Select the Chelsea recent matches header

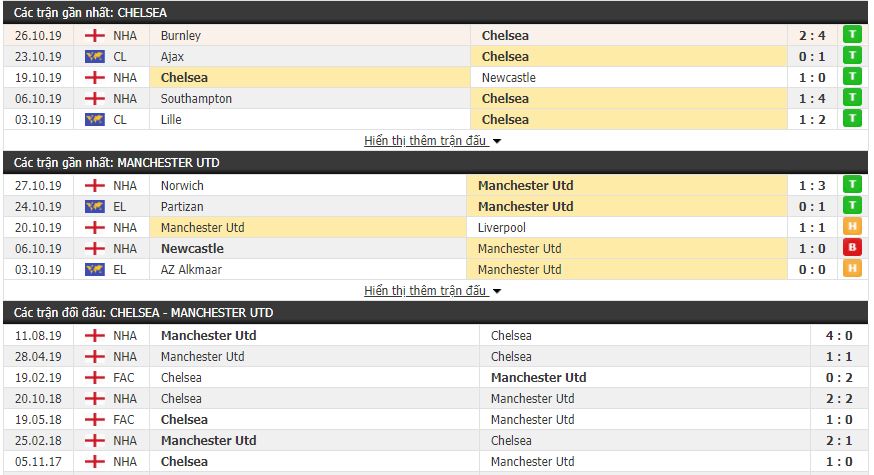[x=436, y=12]
